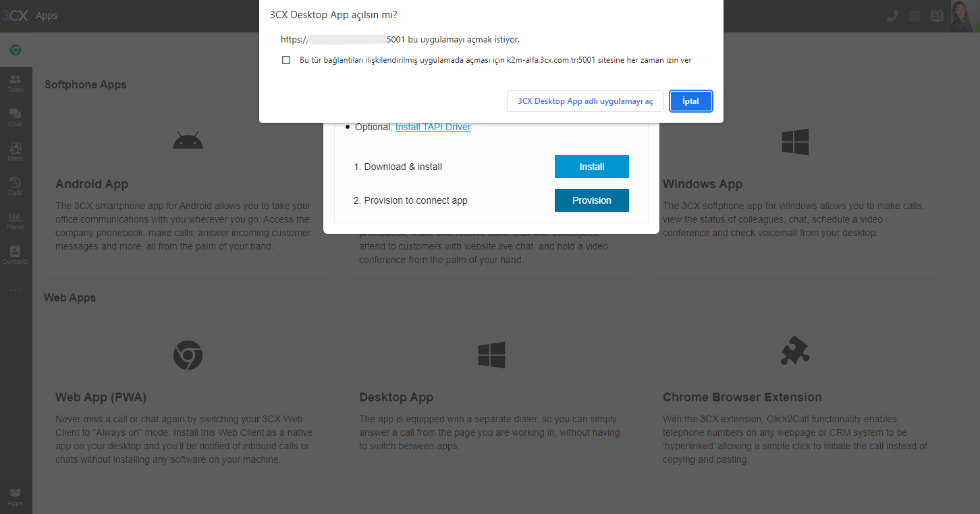This screenshot has width=980, height=514.
Task: Click the '2. Provision to connect app' text
Action: point(410,200)
